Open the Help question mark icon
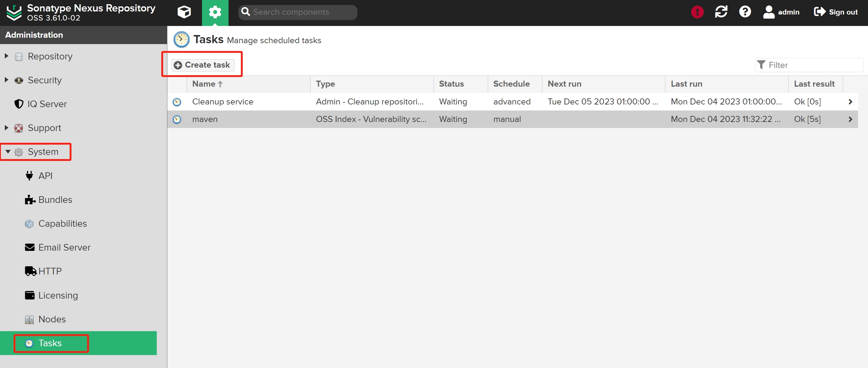 point(745,12)
